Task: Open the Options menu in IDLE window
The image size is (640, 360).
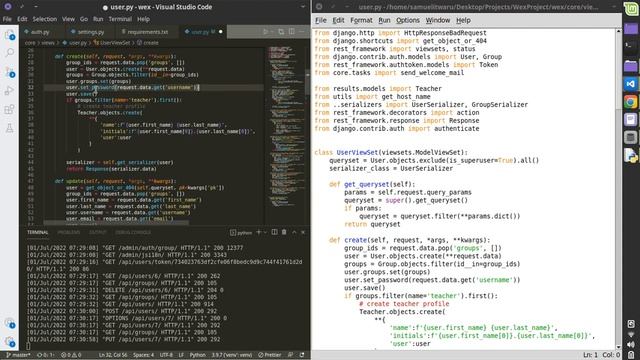Action: tap(407, 20)
